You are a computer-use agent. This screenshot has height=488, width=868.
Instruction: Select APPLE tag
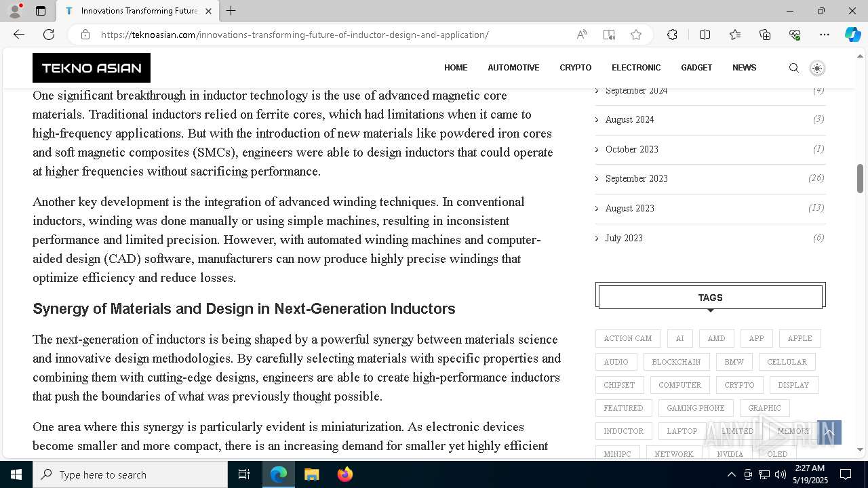(x=800, y=338)
